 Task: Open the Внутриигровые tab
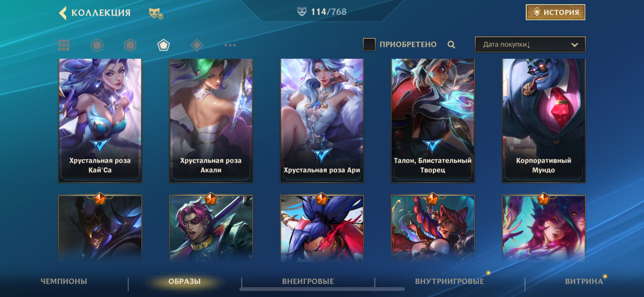coord(449,281)
